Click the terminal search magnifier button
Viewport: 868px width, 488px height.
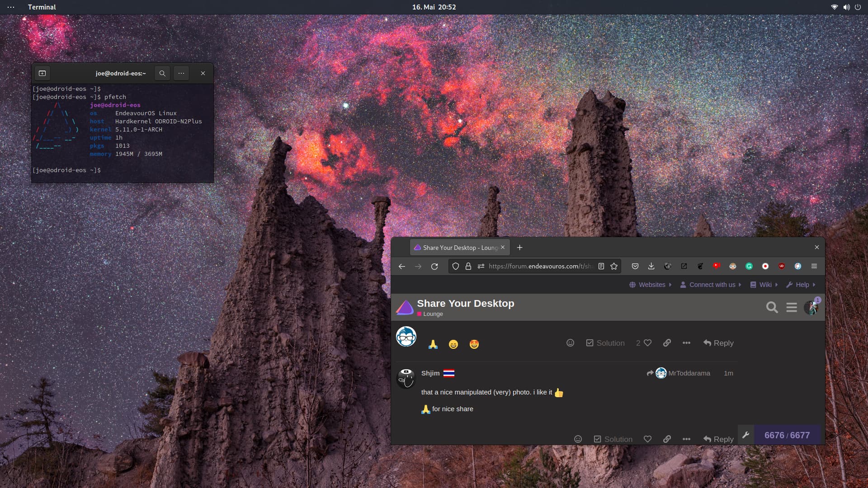click(162, 73)
